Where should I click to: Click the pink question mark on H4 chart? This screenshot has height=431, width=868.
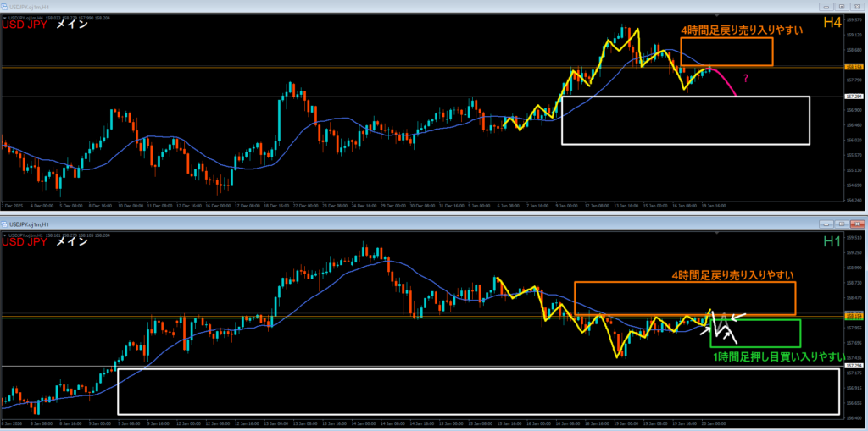tap(746, 79)
